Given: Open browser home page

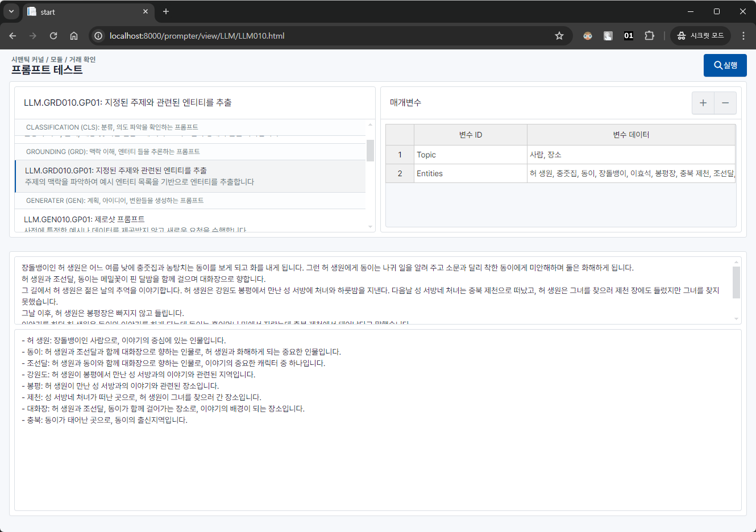Looking at the screenshot, I should pos(74,36).
